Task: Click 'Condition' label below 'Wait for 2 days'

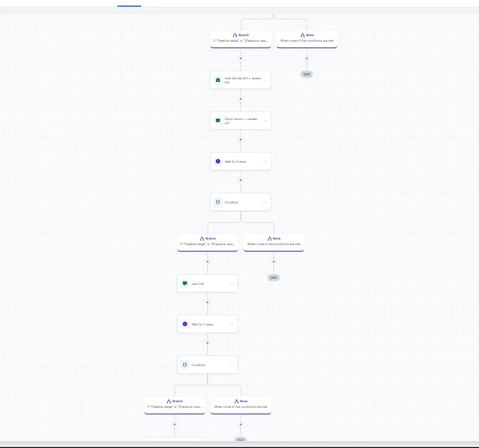Action: point(198,365)
